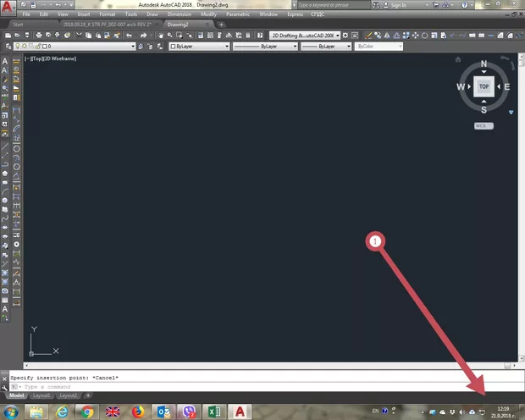Screen dimensions: 525x420
Task: Toggle layer 0 lock padlock icon
Action: pos(38,47)
